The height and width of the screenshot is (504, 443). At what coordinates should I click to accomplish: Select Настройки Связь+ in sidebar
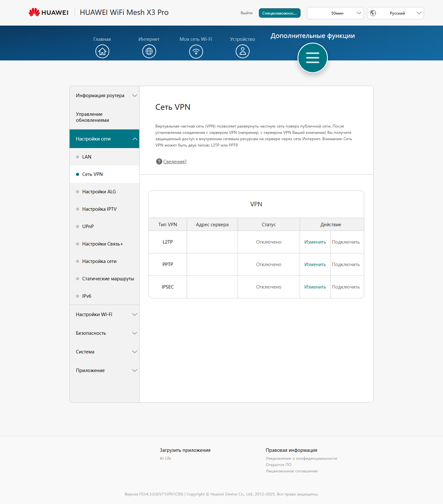tap(104, 244)
